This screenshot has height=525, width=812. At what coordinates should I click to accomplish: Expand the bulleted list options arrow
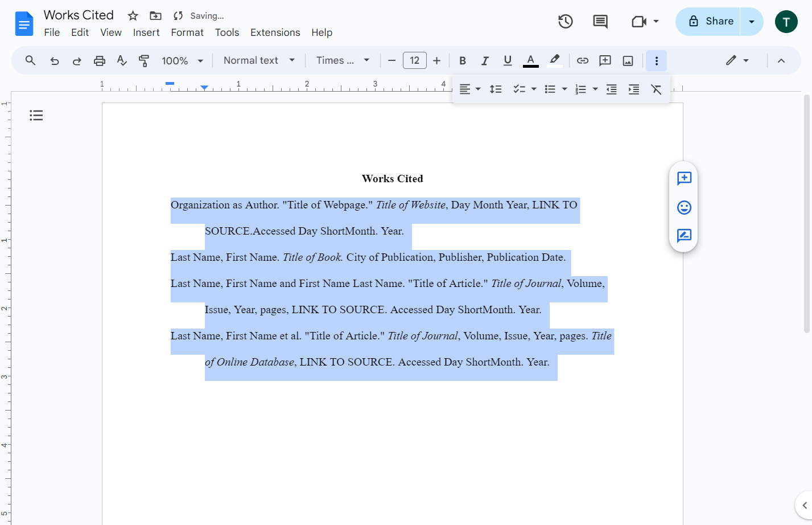(x=564, y=89)
